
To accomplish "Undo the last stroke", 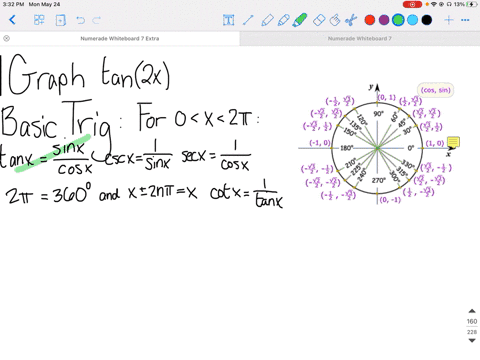I will click(80, 20).
